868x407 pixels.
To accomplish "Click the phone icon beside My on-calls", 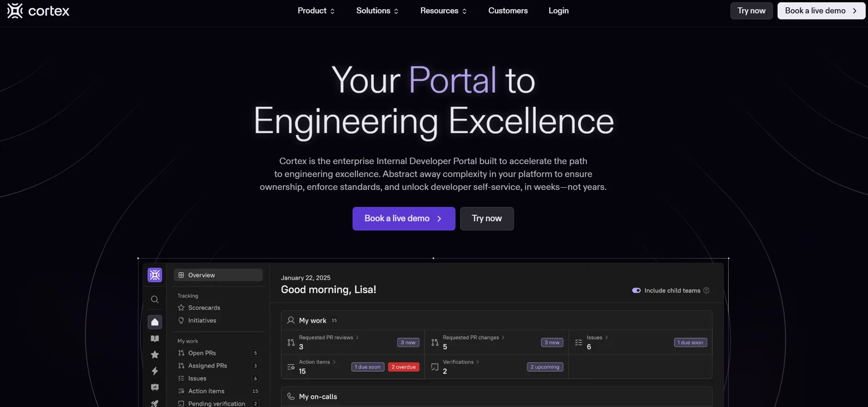I will pos(291,396).
